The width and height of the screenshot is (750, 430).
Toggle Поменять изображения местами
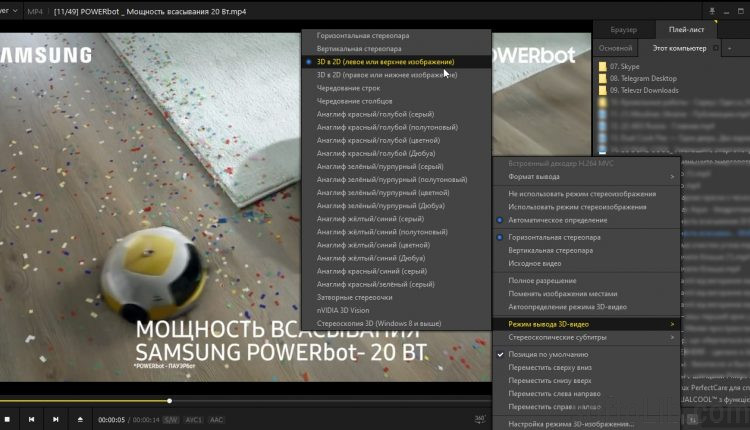(586, 294)
